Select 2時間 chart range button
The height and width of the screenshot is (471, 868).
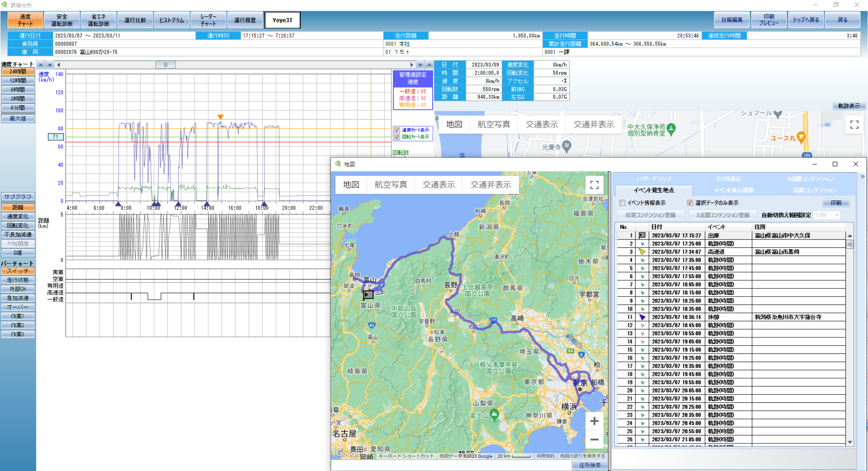[x=18, y=99]
